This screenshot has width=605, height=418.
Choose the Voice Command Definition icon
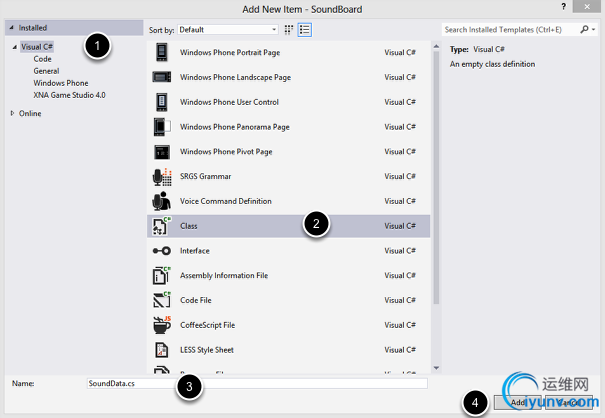pyautogui.click(x=161, y=201)
